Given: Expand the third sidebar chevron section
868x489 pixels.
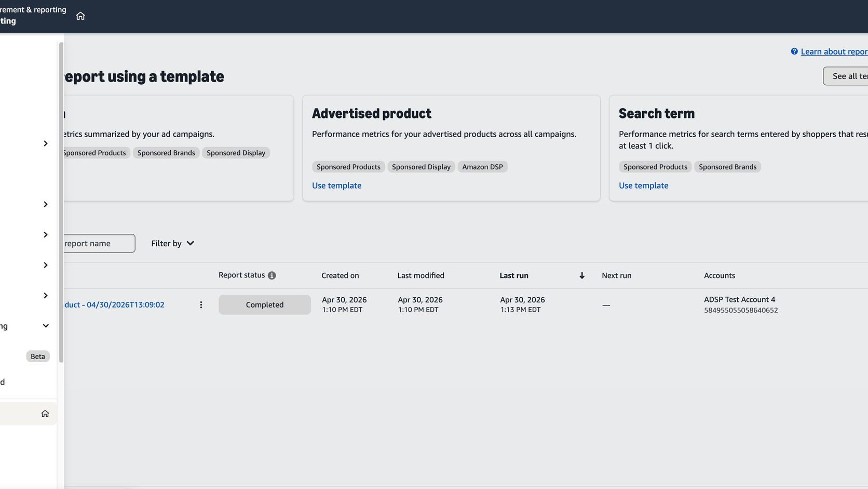Looking at the screenshot, I should point(46,235).
